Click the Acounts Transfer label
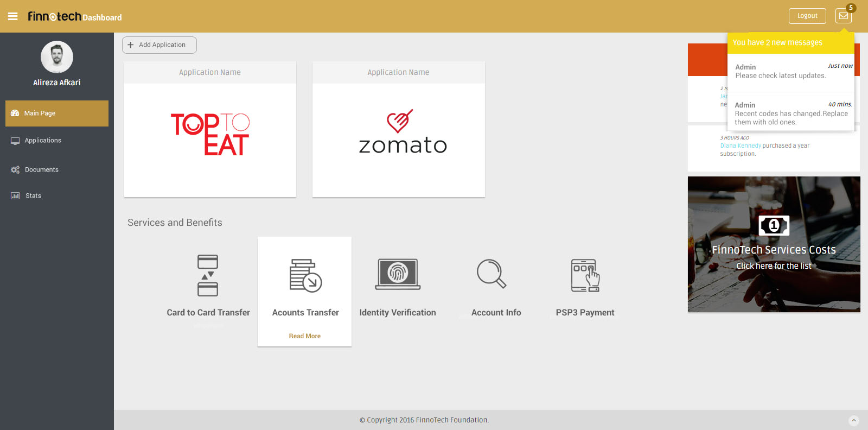Viewport: 868px width, 430px height. pyautogui.click(x=305, y=313)
